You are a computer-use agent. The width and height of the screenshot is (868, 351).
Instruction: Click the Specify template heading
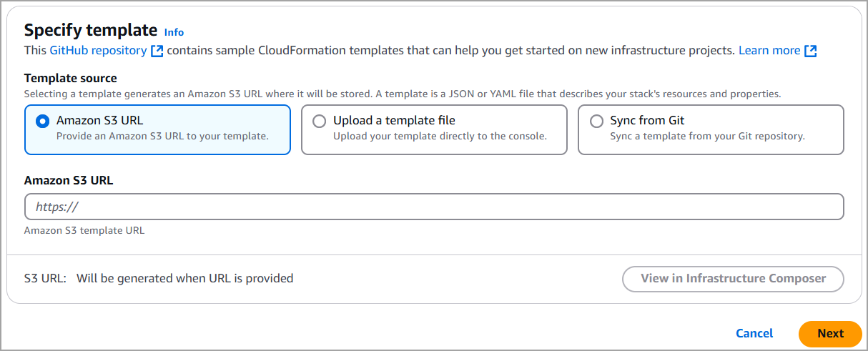91,30
